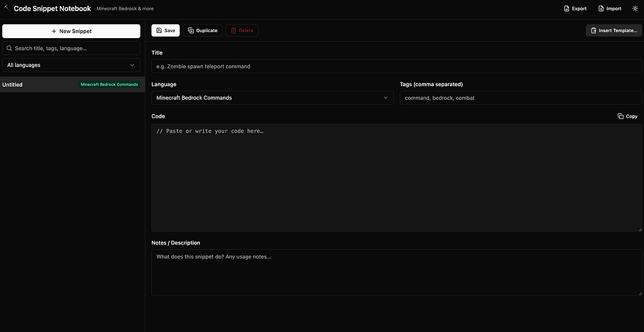This screenshot has width=644, height=332.
Task: Click the Export button
Action: (575, 8)
